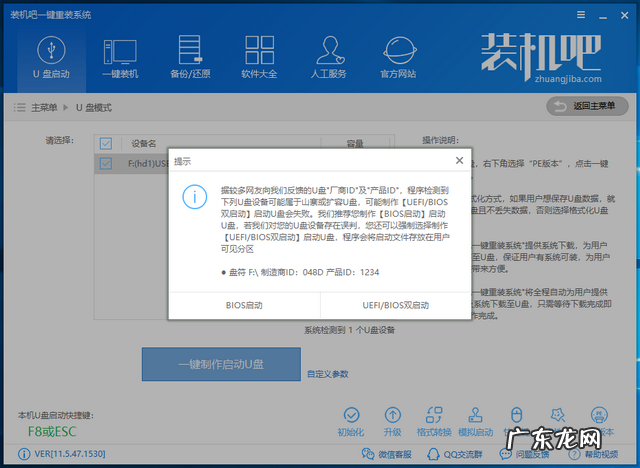Image resolution: width=640 pixels, height=468 pixels.
Task: Open the 官方网站 globe icon
Action: (x=399, y=50)
